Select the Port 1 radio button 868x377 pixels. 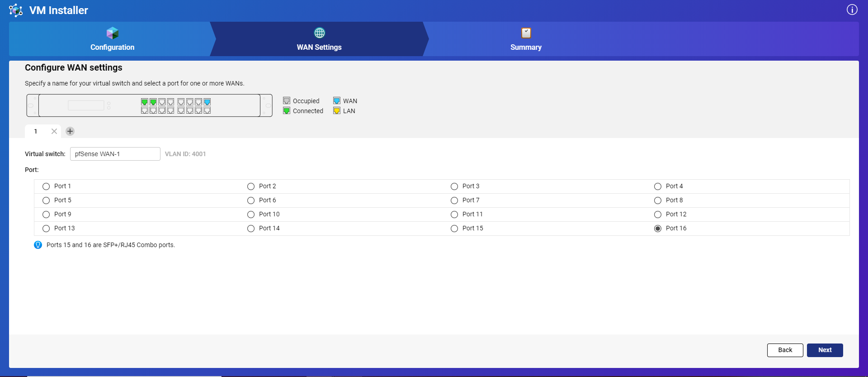[x=46, y=186]
